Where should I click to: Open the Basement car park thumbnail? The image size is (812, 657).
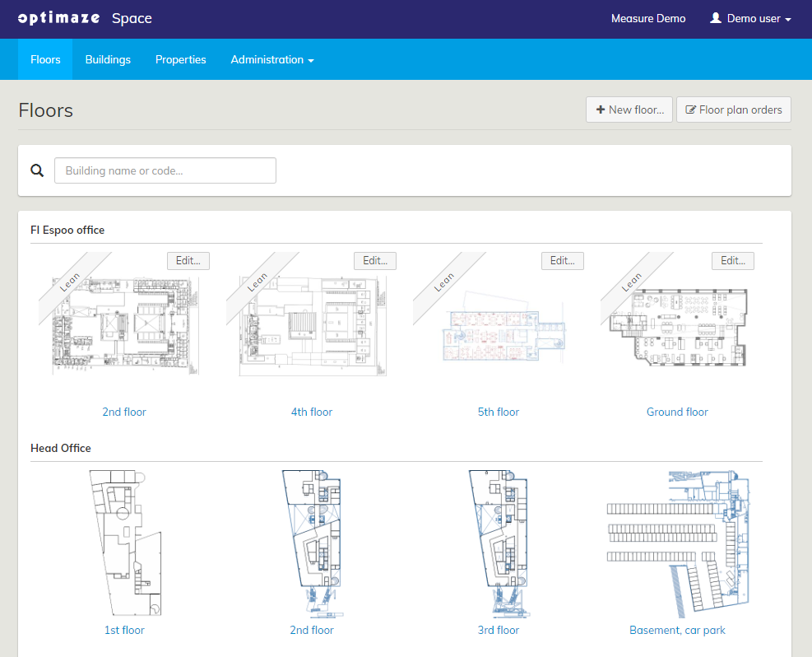coord(677,543)
